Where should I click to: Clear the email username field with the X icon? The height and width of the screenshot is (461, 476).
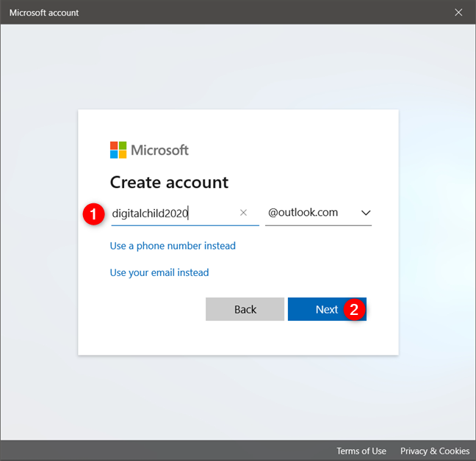click(243, 213)
